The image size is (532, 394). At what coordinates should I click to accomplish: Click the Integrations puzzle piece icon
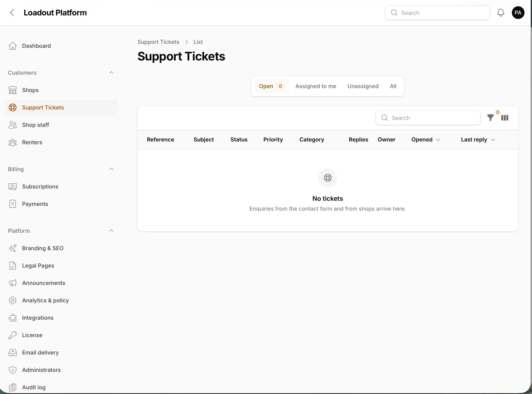tap(12, 318)
